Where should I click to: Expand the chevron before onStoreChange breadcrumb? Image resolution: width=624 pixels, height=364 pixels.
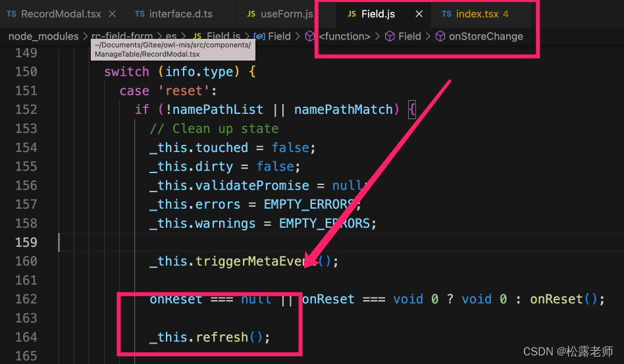428,37
